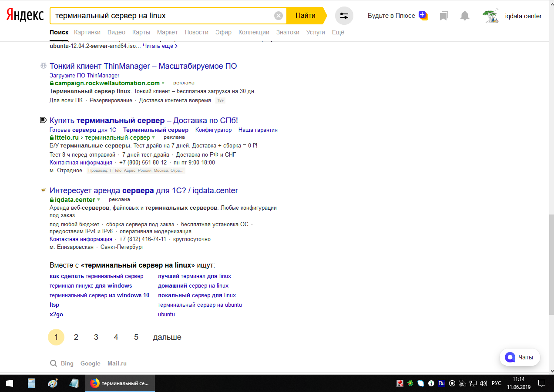Expand the iqdata.center result dropdown arrow
554x392 pixels.
pyautogui.click(x=99, y=200)
